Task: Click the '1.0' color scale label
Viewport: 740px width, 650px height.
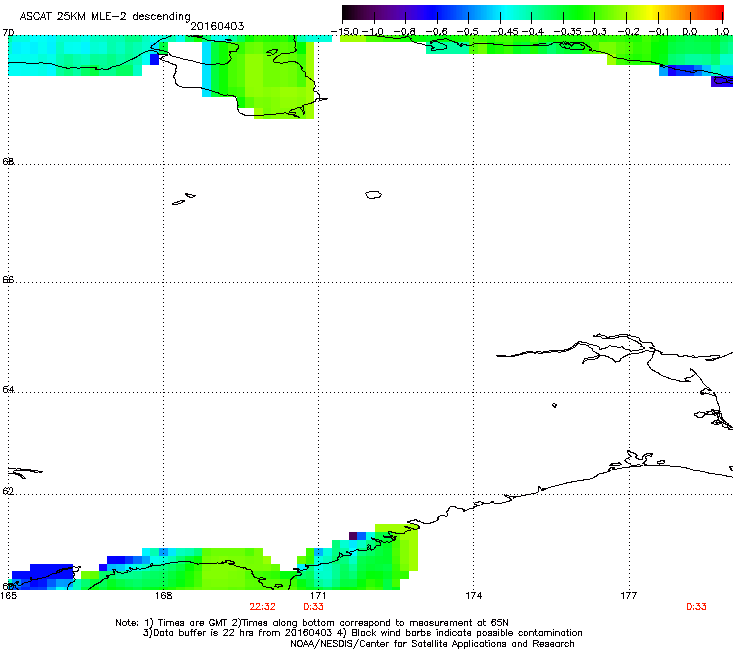Action: 722,32
